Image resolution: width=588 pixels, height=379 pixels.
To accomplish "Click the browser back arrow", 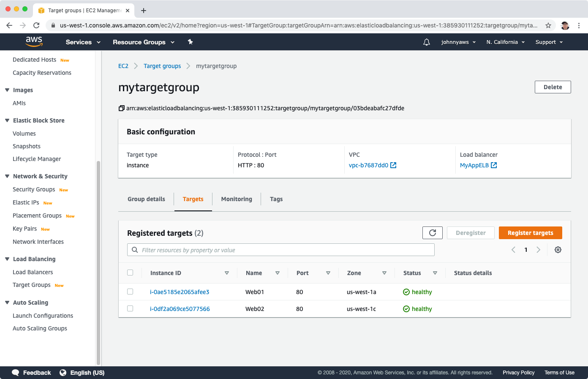I will point(9,25).
